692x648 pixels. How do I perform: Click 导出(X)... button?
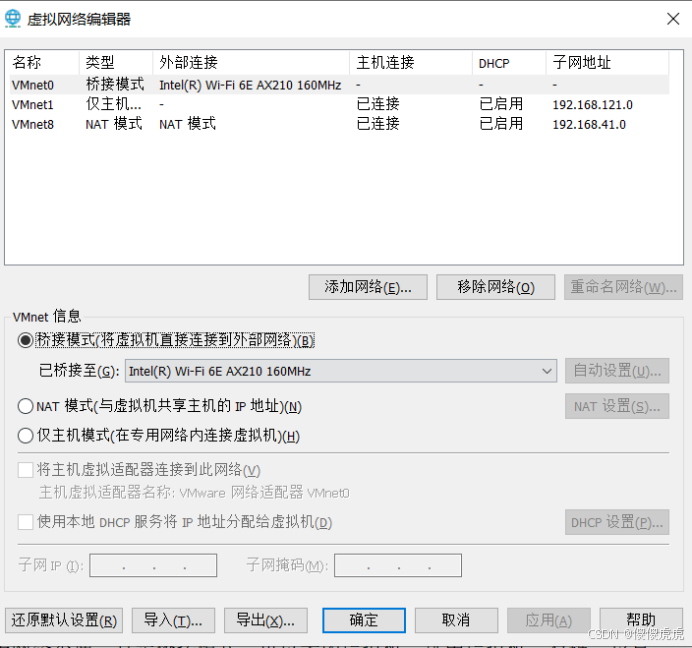(266, 620)
